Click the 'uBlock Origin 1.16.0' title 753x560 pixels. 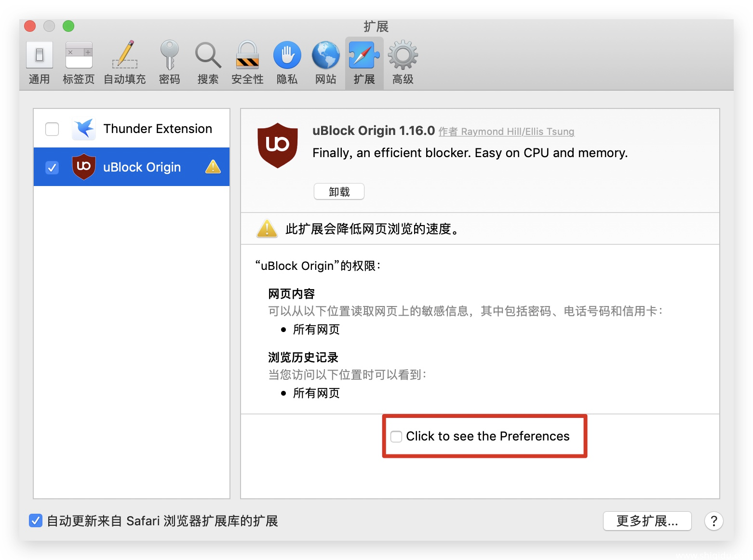pyautogui.click(x=374, y=131)
